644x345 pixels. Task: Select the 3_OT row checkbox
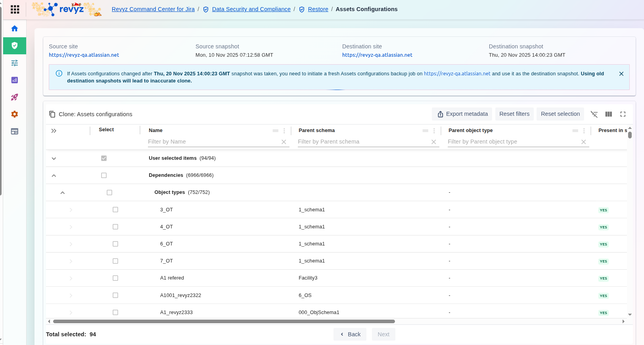click(x=115, y=210)
